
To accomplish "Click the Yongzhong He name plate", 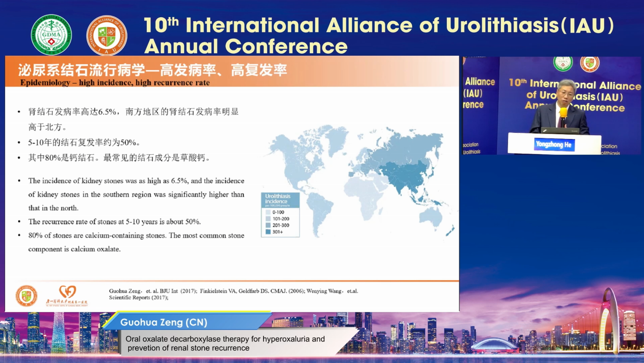I will click(554, 145).
